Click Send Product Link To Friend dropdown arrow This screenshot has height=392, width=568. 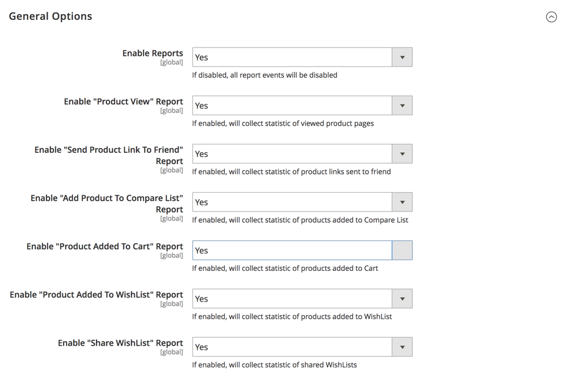click(402, 154)
